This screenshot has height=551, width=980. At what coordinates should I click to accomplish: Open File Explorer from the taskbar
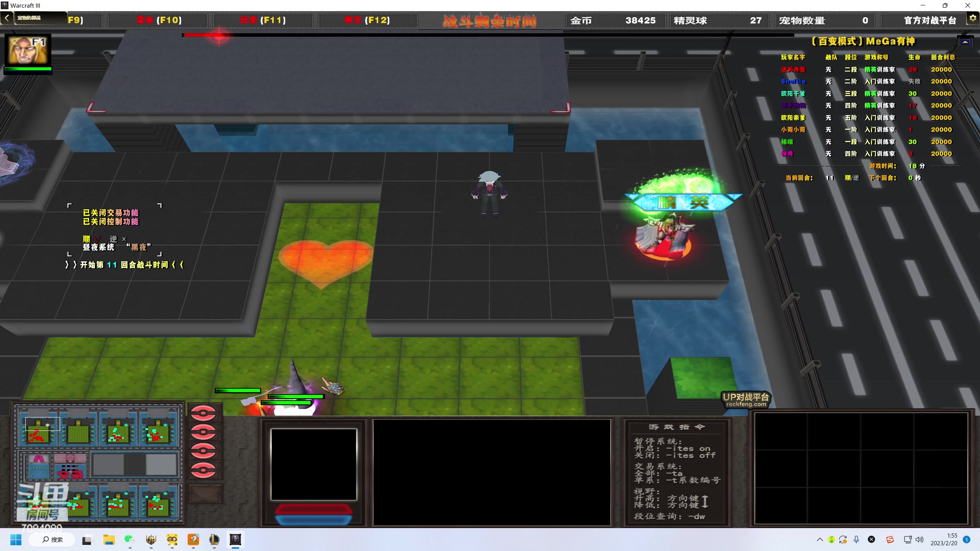coord(109,540)
